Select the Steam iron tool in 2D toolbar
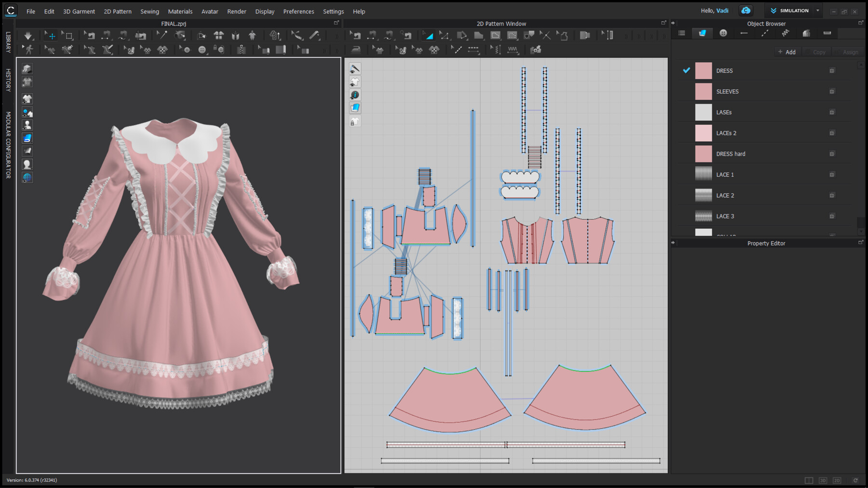868x488 pixels. (356, 50)
